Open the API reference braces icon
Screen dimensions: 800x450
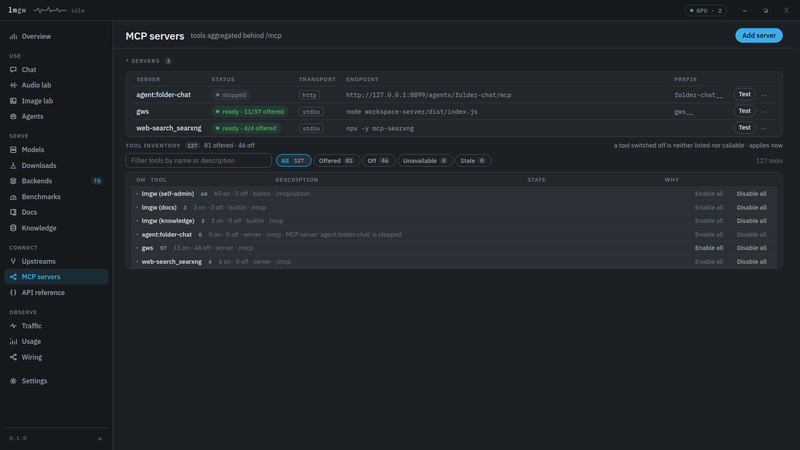(x=13, y=292)
